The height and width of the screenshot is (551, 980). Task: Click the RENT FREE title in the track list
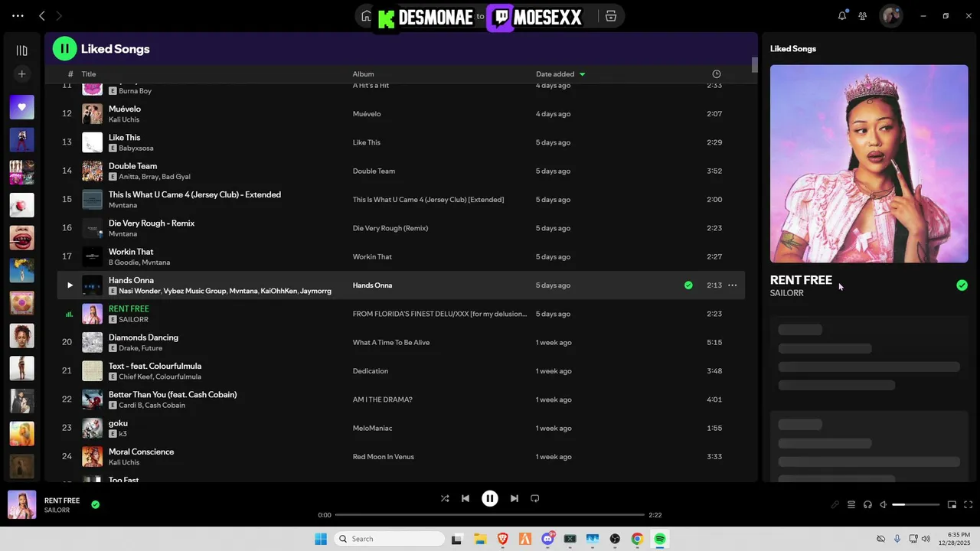pos(129,308)
